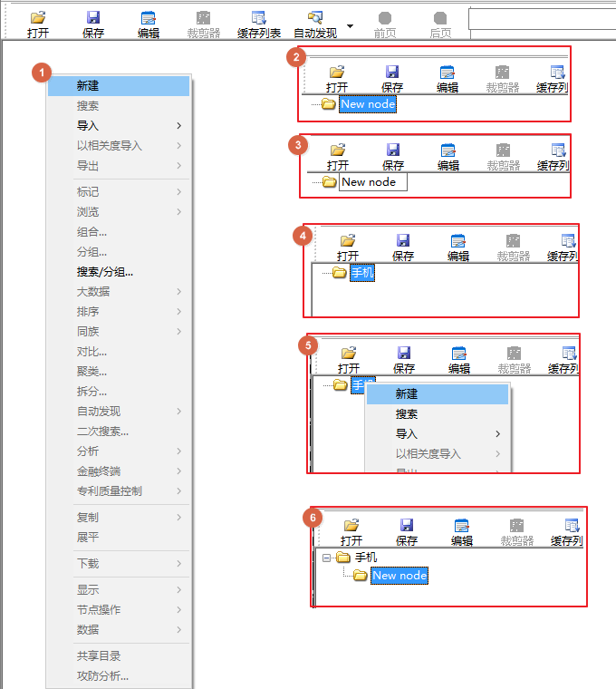Select the New node under 手机 in step 6
616x689 pixels.
[399, 576]
